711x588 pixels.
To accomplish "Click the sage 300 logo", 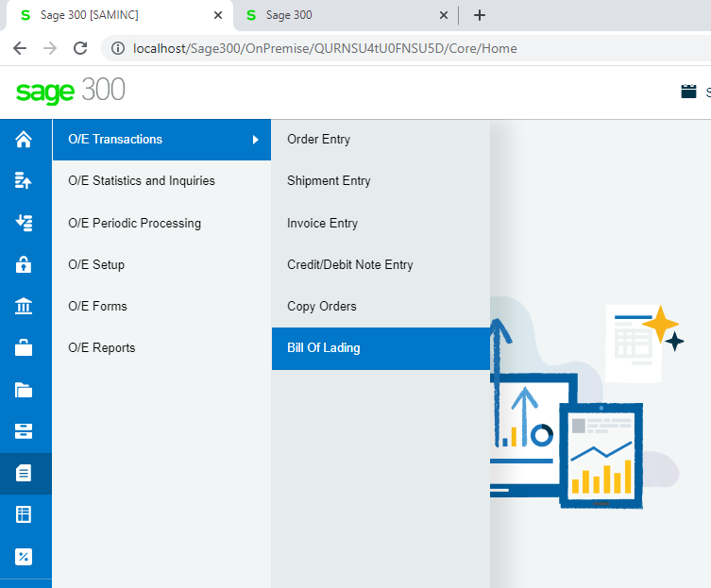I will coord(70,91).
